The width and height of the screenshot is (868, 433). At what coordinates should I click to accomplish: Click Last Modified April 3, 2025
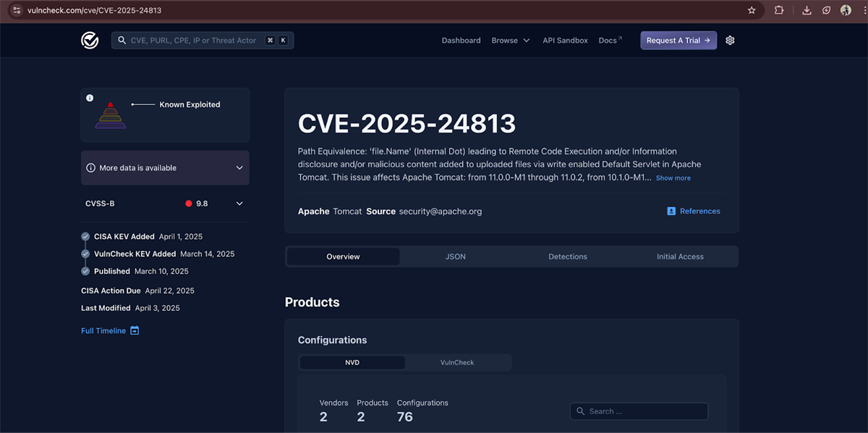point(130,308)
